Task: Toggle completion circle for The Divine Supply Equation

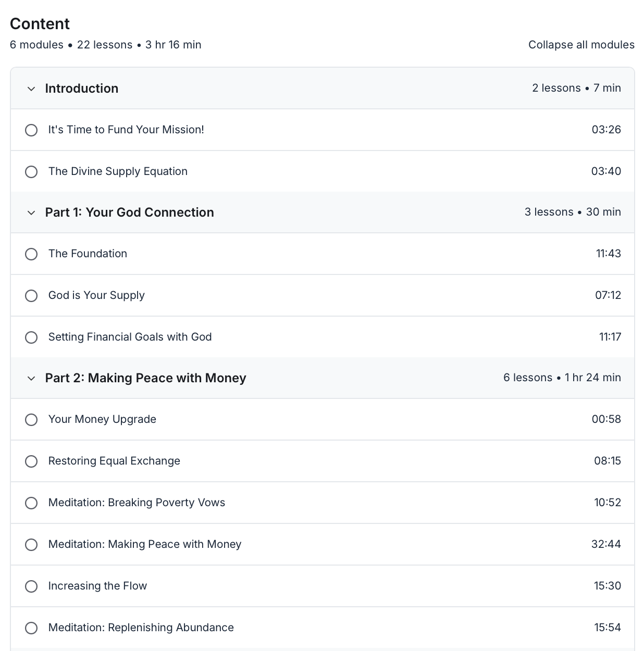Action: [31, 171]
